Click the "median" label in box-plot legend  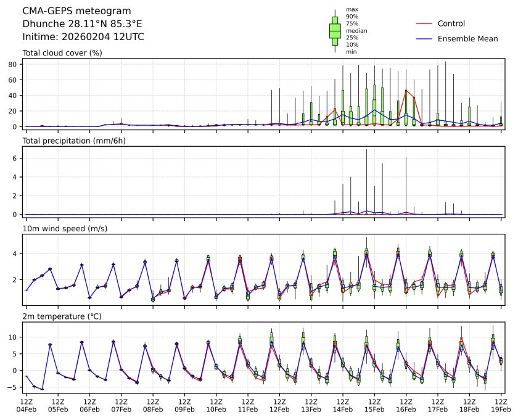click(356, 31)
